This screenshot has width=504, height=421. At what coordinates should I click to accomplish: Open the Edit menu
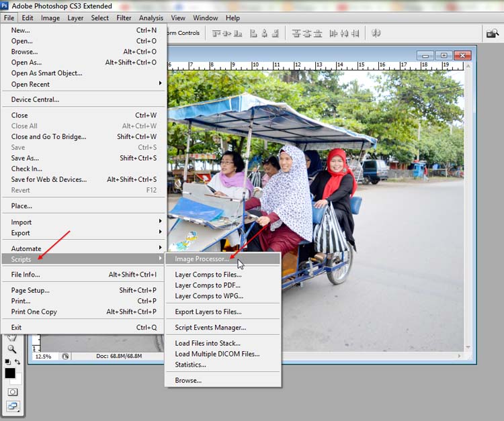click(x=28, y=18)
